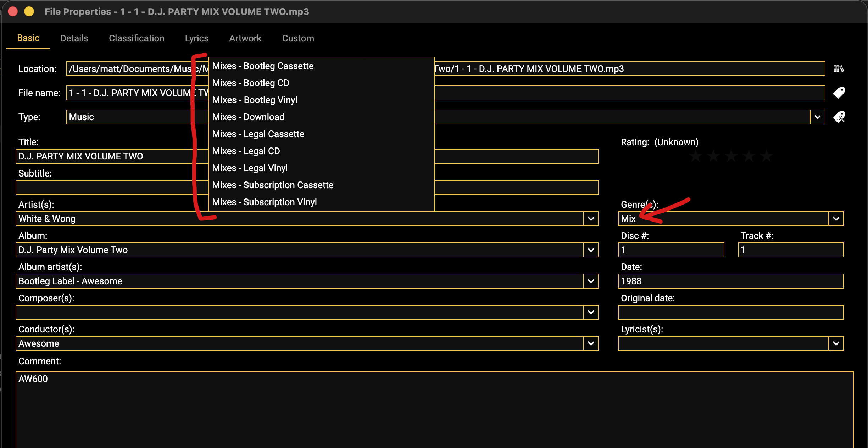Set rating to third star

[x=731, y=156]
